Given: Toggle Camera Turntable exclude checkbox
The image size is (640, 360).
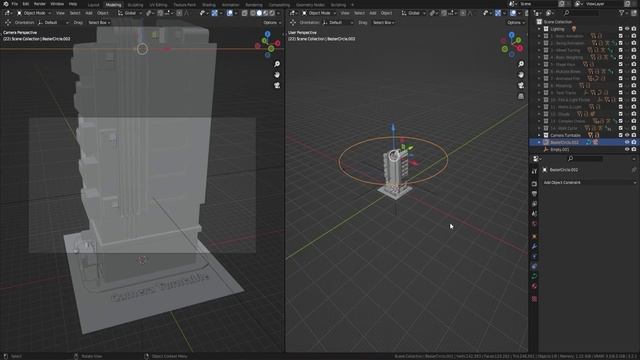Looking at the screenshot, I should (x=620, y=135).
